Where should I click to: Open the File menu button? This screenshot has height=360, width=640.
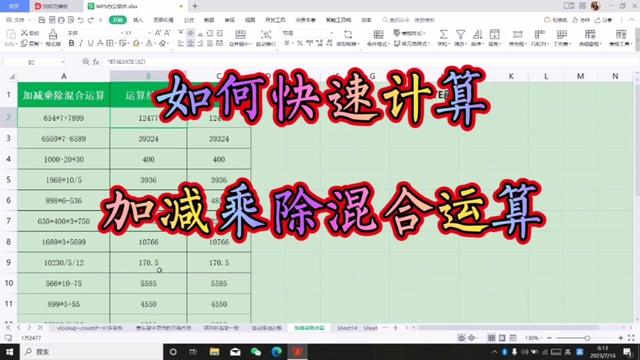(16, 20)
